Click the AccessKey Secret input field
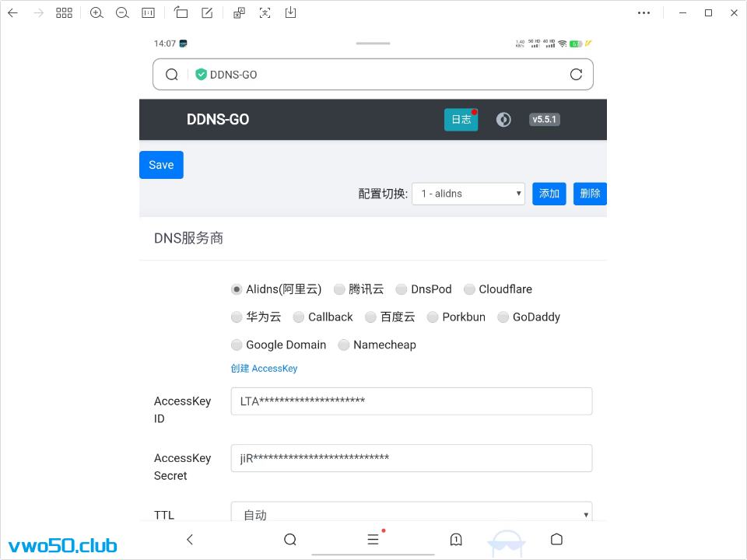Viewport: 747px width, 560px height. click(x=412, y=458)
